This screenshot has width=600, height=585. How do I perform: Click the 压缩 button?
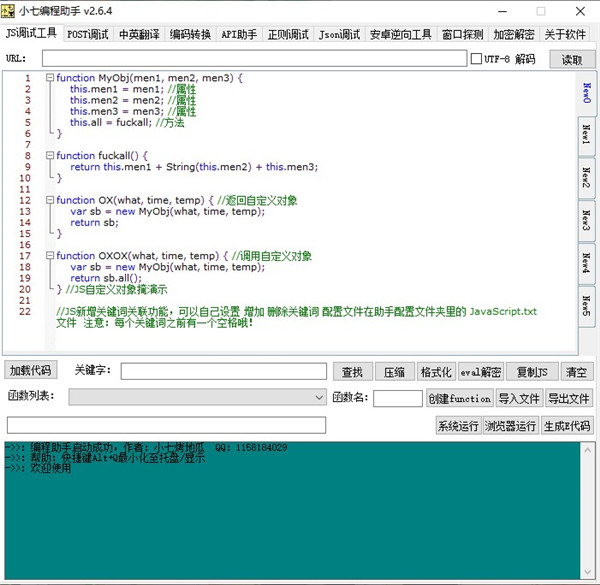click(395, 372)
